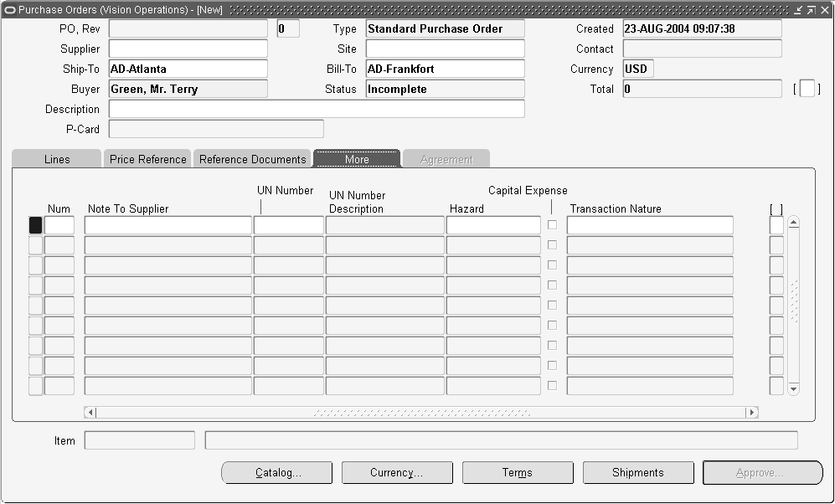Click Bill-To field showing AD-Frankfort
Viewport: 835px width, 504px height.
[x=446, y=69]
